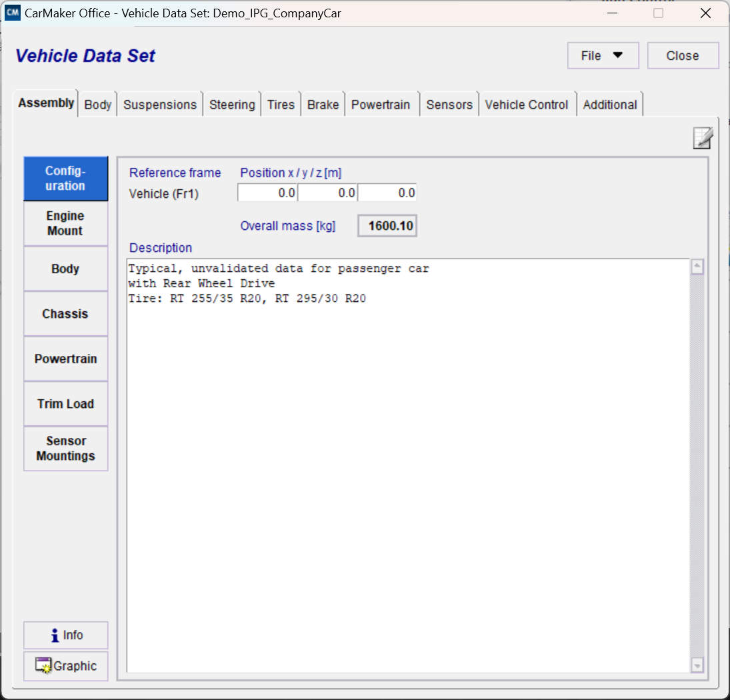Click the Vehicle Fr1 position y field
Viewport: 730px width, 700px height.
[x=328, y=193]
